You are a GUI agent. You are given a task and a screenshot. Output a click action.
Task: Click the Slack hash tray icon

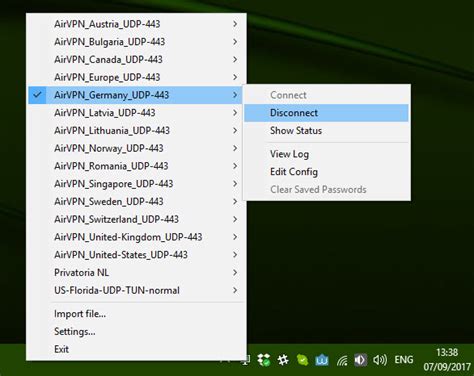[x=283, y=360]
